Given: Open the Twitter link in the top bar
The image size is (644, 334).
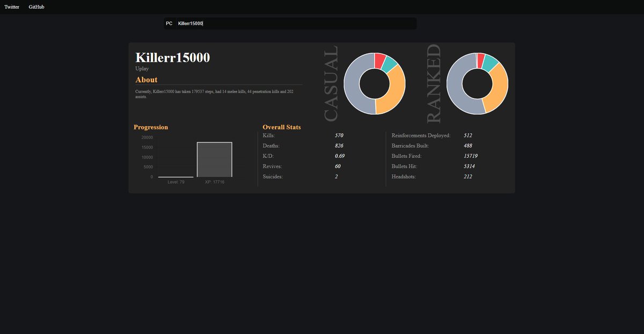Looking at the screenshot, I should [x=12, y=7].
